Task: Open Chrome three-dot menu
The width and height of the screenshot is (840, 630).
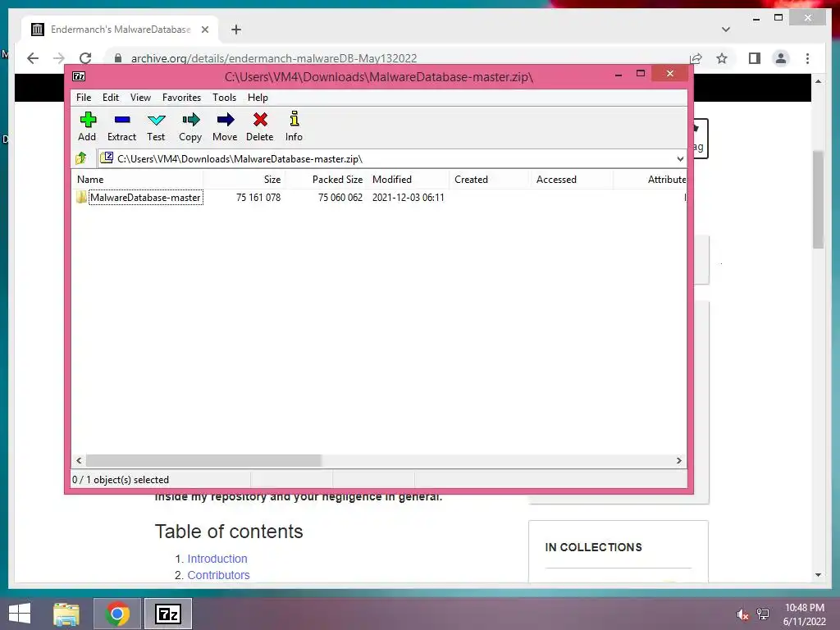Action: [x=807, y=58]
